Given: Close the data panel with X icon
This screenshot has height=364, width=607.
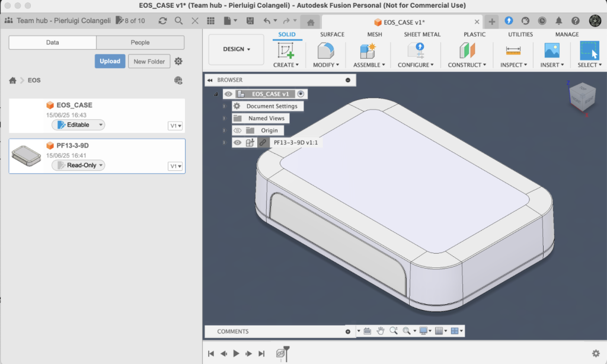Looking at the screenshot, I should tap(194, 21).
